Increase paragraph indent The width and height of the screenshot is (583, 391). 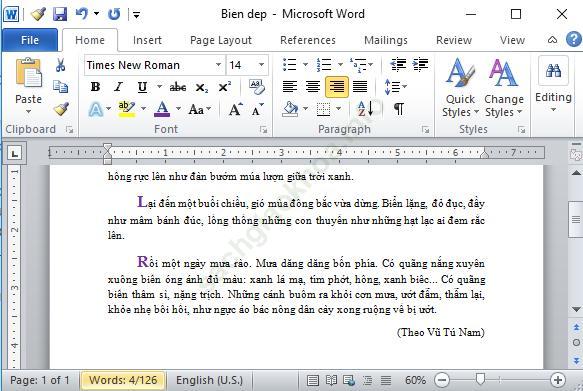421,65
